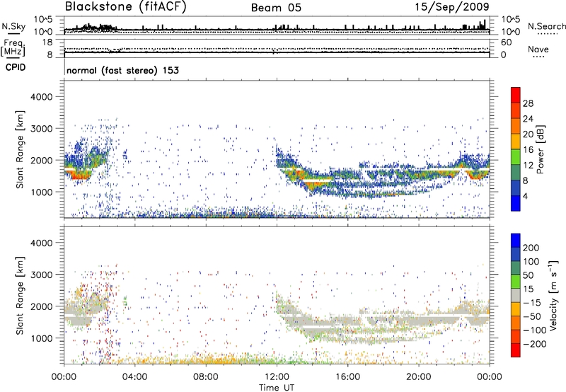
Task: Click the 'Blackstone (fitACF)' title
Action: pos(126,7)
